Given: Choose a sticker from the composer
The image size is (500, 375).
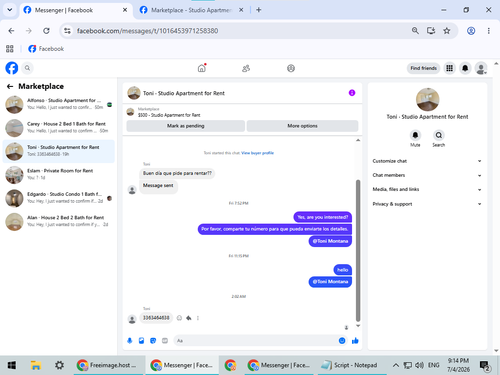Looking at the screenshot, I should (x=153, y=340).
